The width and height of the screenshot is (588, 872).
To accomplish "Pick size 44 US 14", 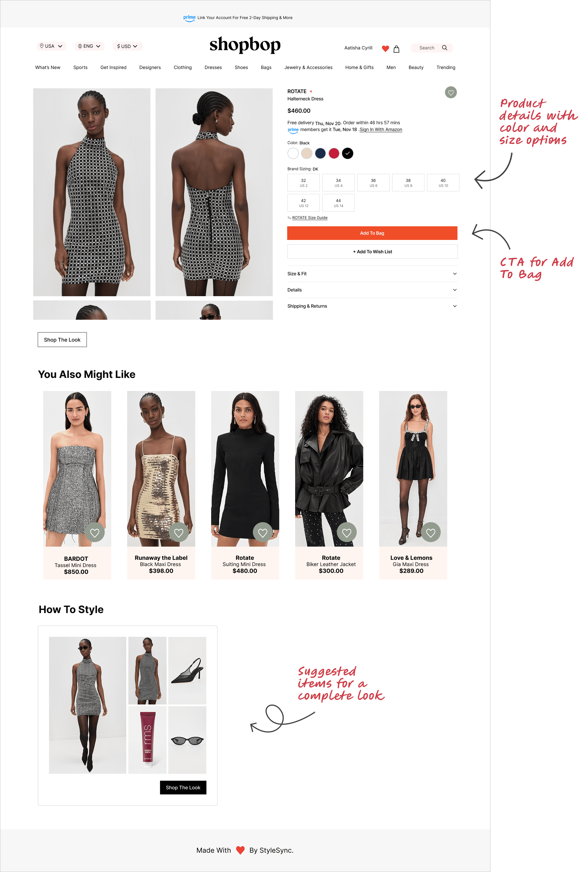I will tap(338, 203).
